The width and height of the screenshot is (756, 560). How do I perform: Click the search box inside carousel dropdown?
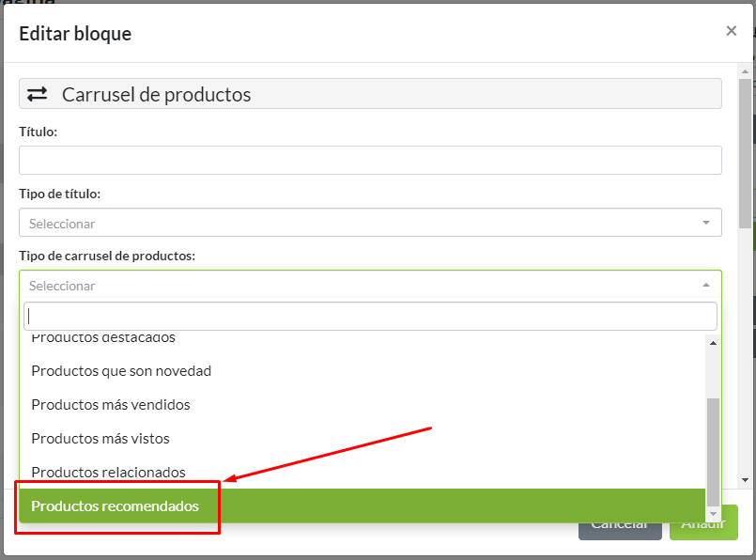(370, 316)
